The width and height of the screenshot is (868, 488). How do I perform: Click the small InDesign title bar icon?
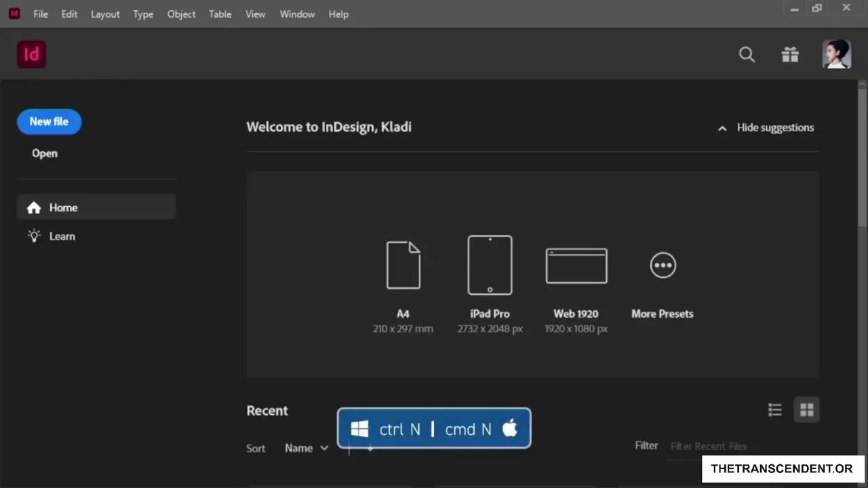[x=14, y=14]
